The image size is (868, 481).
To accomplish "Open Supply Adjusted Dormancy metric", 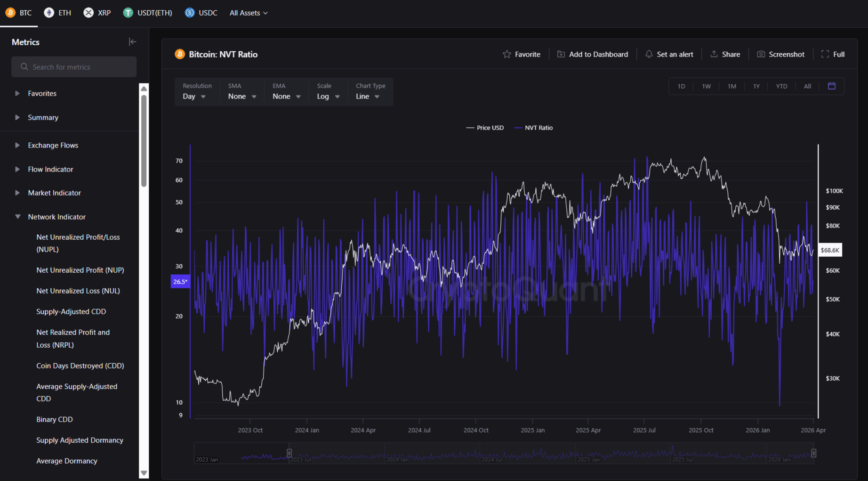I will coord(80,440).
